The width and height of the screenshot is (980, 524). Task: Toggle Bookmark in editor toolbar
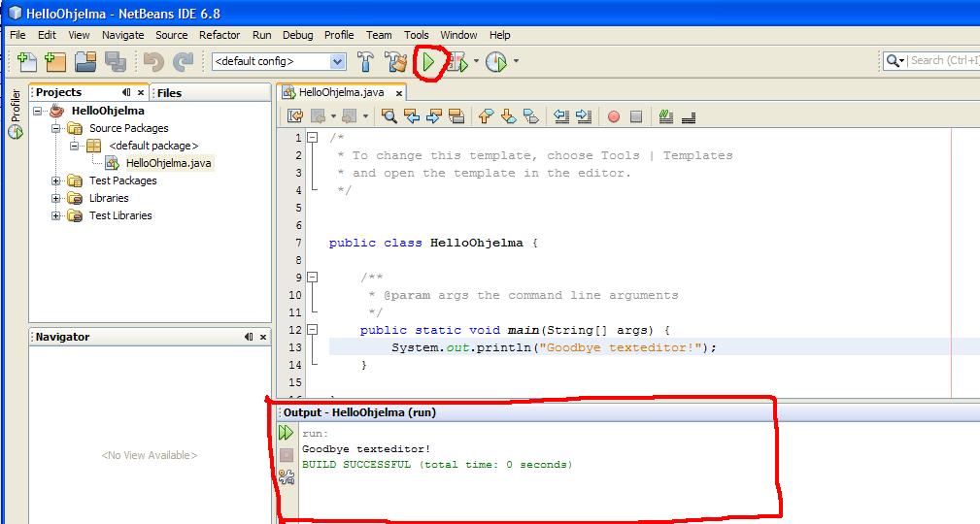530,116
